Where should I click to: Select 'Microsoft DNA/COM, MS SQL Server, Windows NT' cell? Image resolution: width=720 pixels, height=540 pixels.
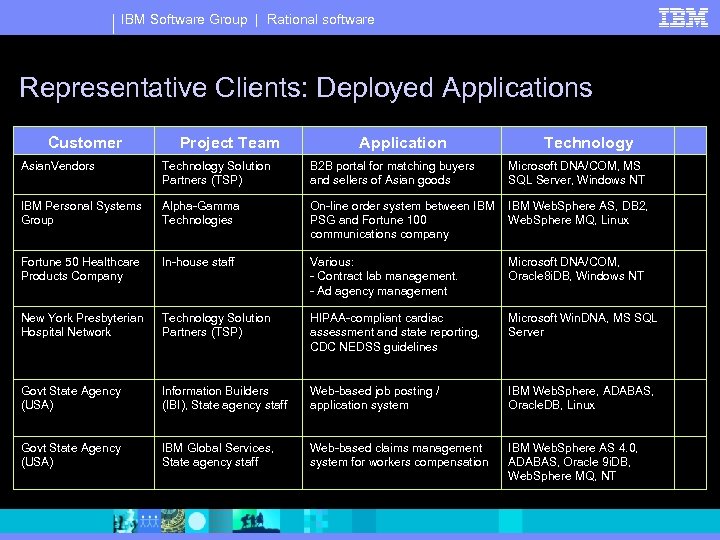coord(588,174)
